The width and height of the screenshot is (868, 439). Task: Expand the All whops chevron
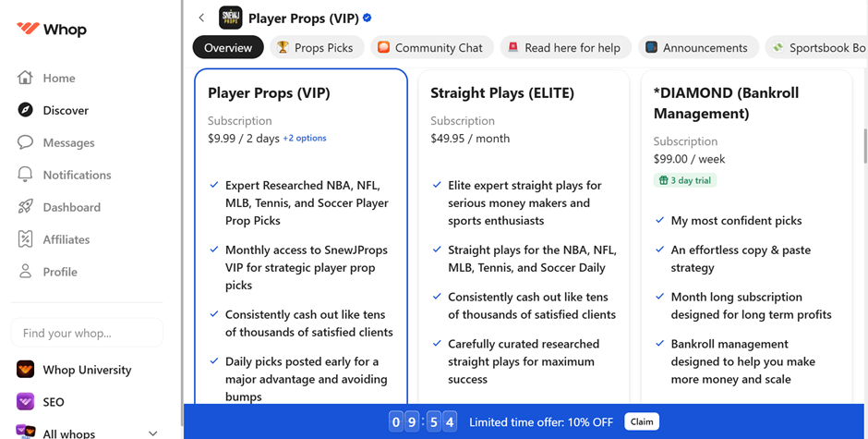153,433
